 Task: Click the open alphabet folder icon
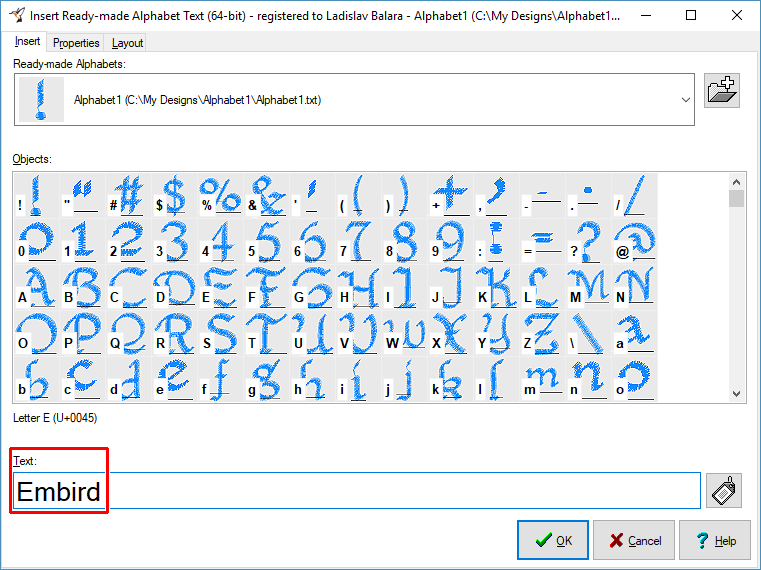pyautogui.click(x=722, y=91)
